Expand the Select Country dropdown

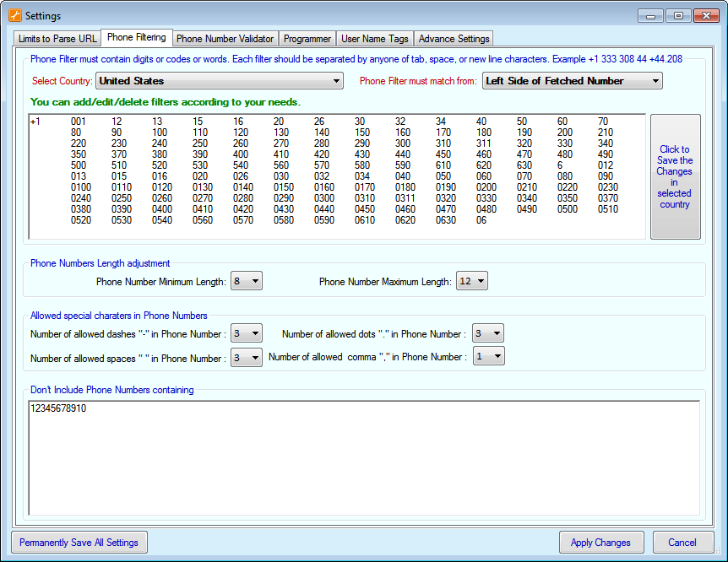tap(220, 81)
